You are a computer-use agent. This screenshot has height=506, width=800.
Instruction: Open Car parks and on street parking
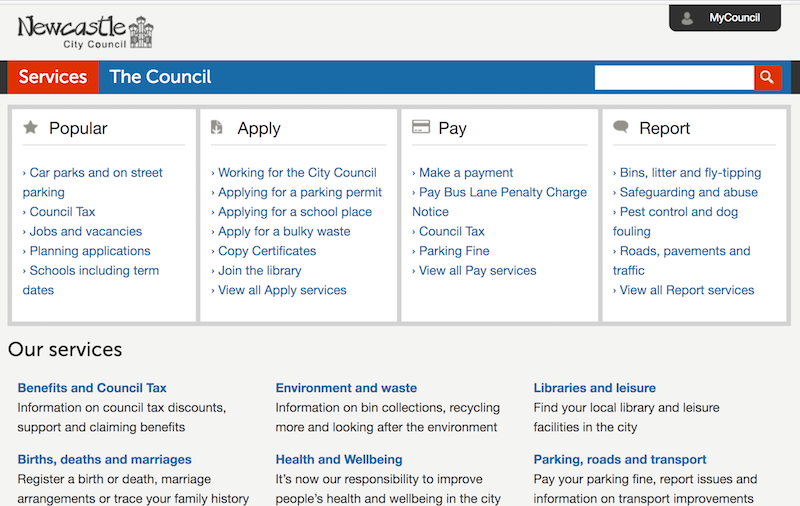coord(95,173)
